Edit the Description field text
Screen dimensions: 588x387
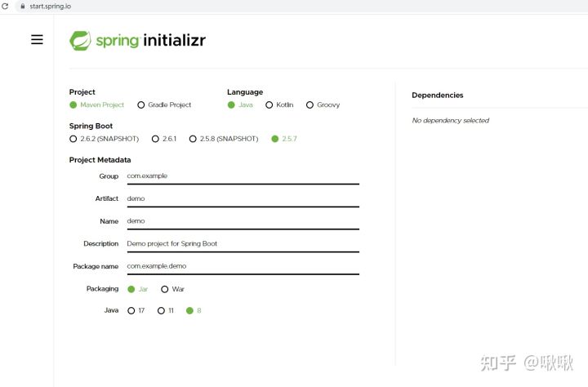[243, 244]
